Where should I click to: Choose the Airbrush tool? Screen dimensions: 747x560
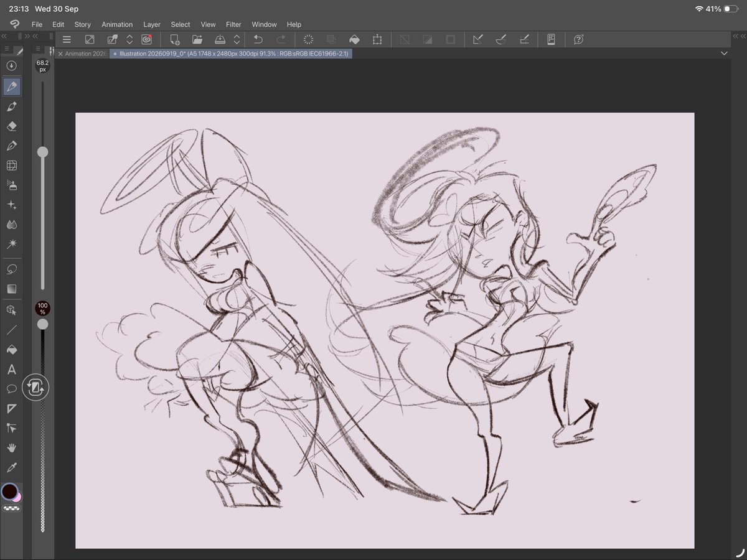click(x=11, y=185)
